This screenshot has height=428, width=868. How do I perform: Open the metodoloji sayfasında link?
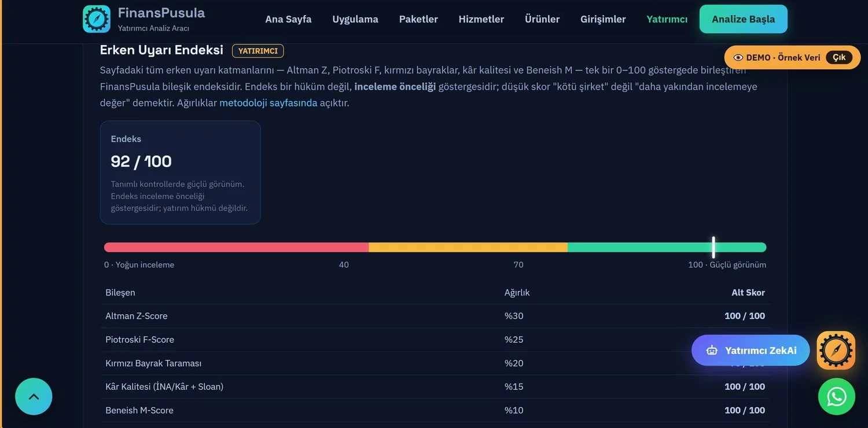(269, 103)
